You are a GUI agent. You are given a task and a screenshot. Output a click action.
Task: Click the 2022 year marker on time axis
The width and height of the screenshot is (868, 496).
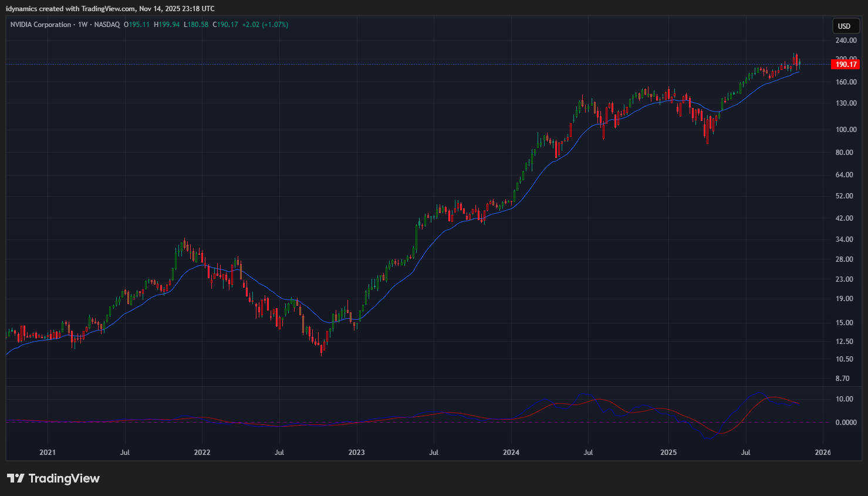point(202,453)
